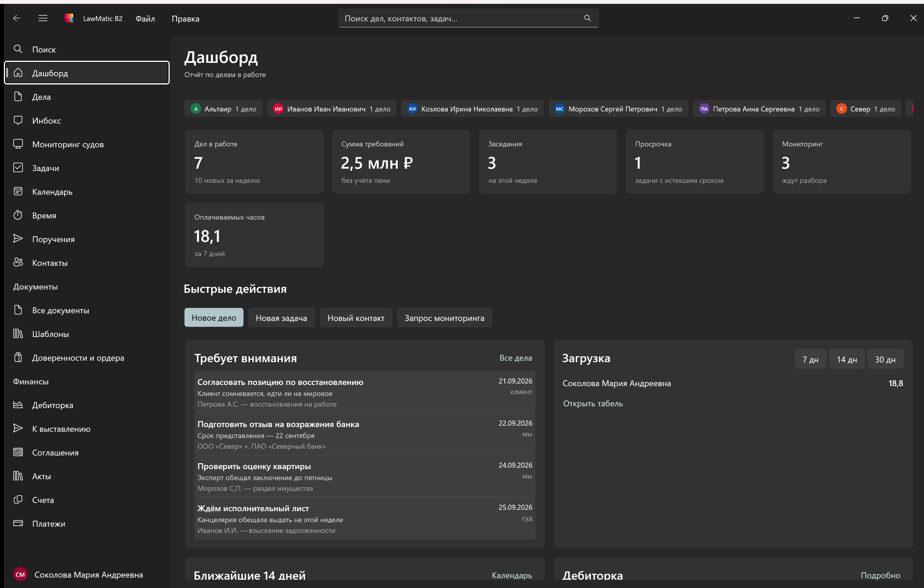The width and height of the screenshot is (924, 588).
Task: Select the Альтаир client chip
Action: point(223,109)
